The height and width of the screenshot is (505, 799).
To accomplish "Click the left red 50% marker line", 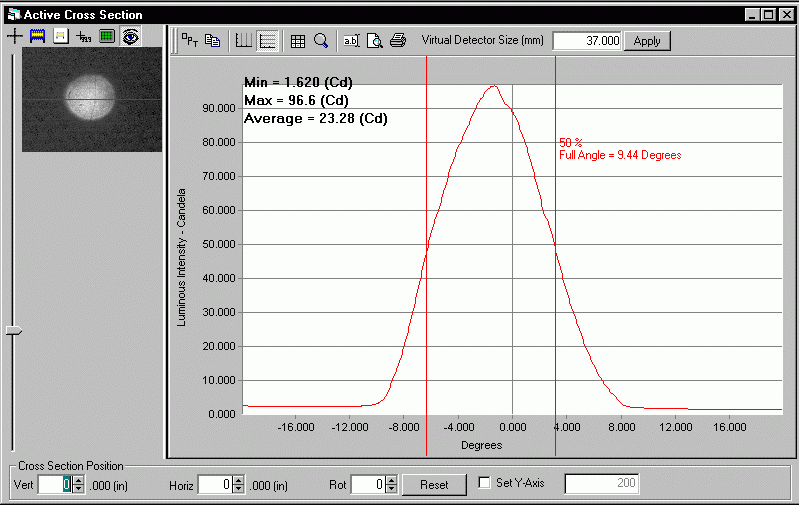I will click(427, 256).
